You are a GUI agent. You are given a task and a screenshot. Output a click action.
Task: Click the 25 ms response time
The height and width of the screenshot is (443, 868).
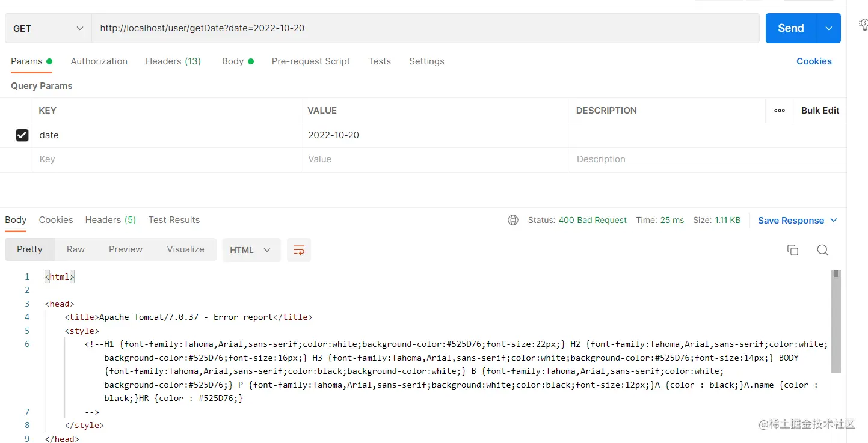click(x=672, y=220)
